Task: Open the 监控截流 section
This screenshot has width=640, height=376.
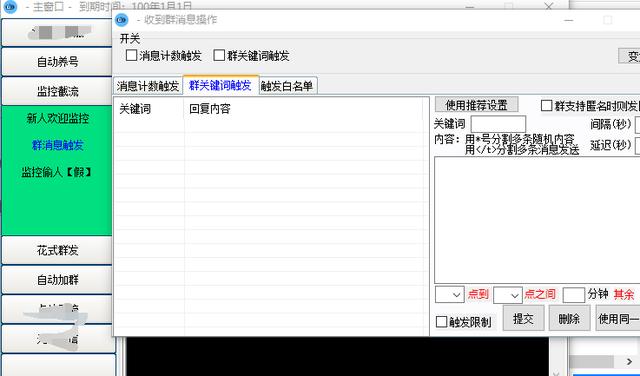Action: coord(57,91)
